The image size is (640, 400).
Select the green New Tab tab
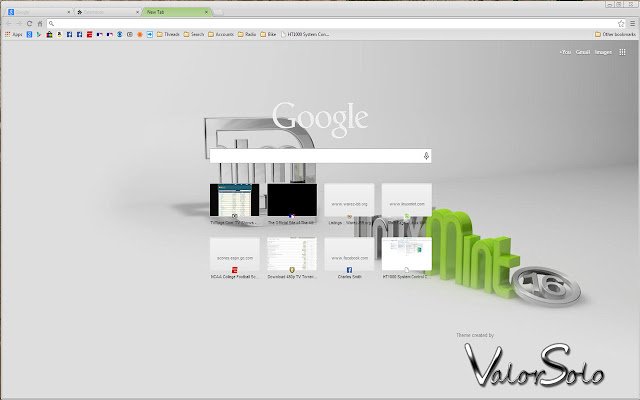[x=176, y=12]
